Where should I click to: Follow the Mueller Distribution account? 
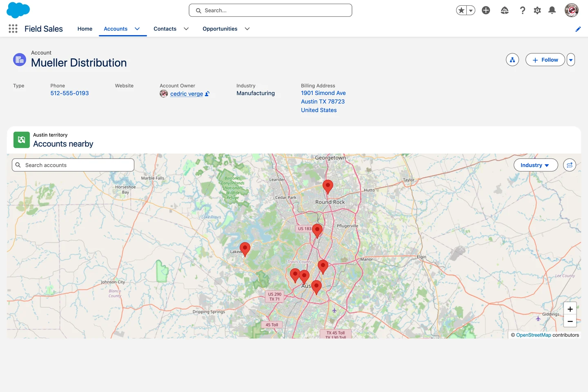pos(545,60)
